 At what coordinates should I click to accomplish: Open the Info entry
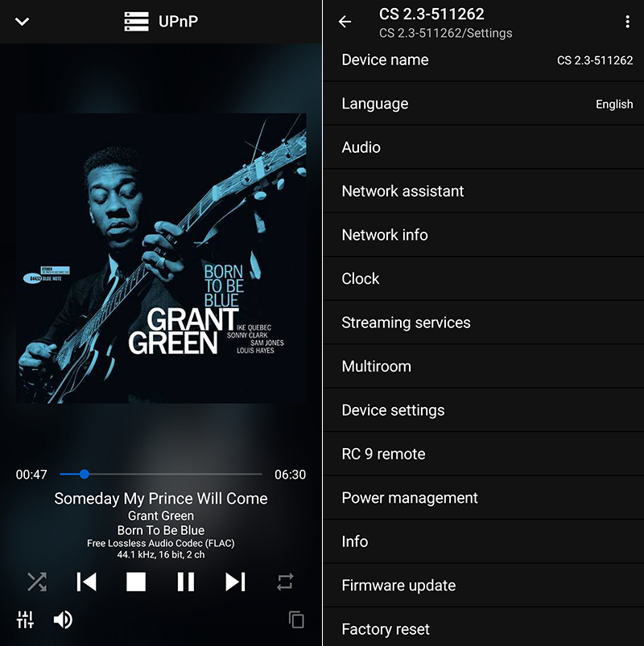pyautogui.click(x=484, y=541)
